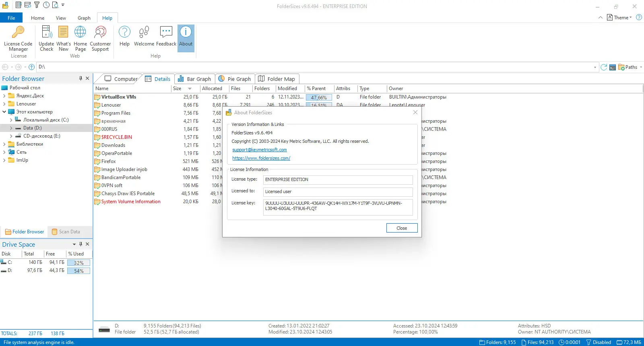Screen dimensions: 644x346
Task: Expand the Data (D:) node
Action: (x=11, y=128)
